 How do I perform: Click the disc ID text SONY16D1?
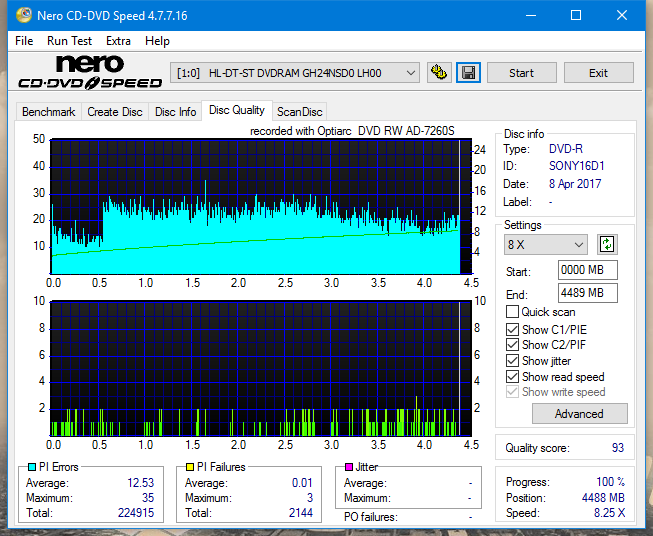[x=576, y=166]
